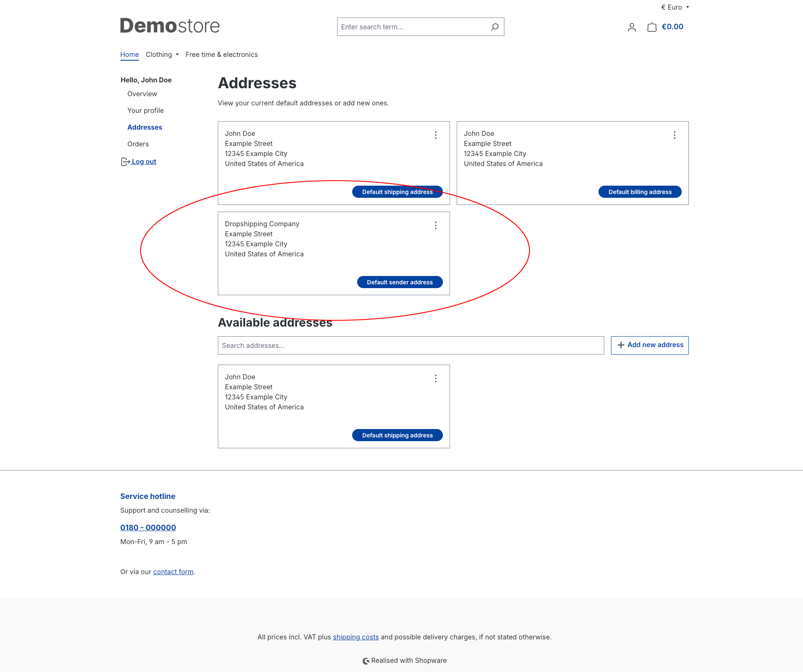Open Free time & electronics category
This screenshot has width=803, height=672.
(222, 54)
